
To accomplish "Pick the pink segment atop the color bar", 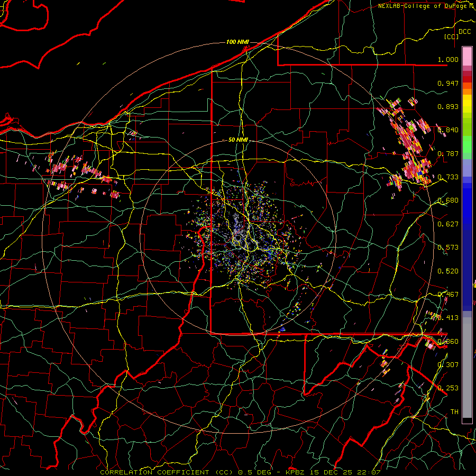I will (467, 57).
